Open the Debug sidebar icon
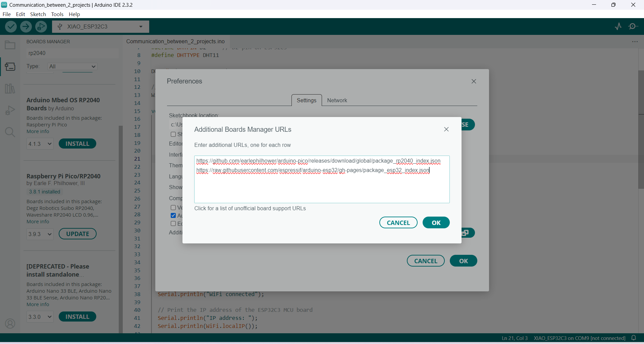The image size is (644, 344). click(x=10, y=110)
